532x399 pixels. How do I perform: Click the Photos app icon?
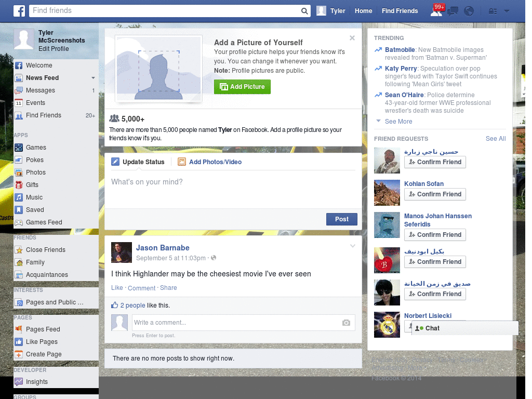tap(19, 172)
